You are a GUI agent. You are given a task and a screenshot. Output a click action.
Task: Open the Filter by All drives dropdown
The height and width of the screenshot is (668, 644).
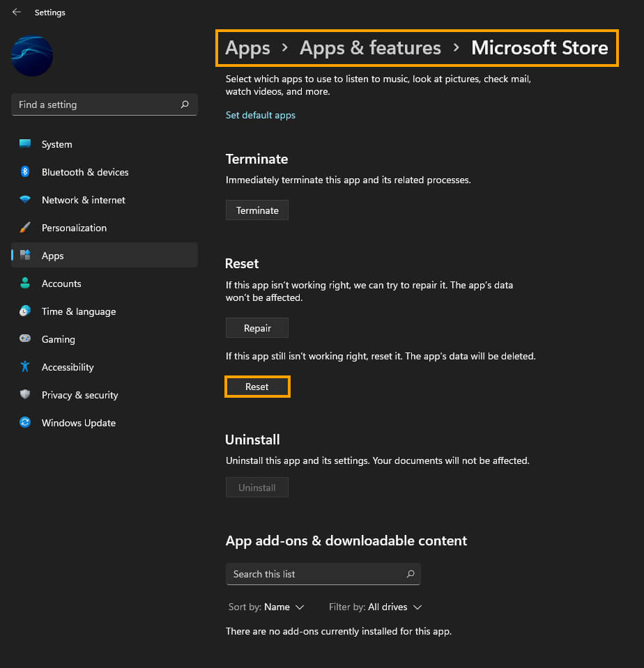point(375,607)
